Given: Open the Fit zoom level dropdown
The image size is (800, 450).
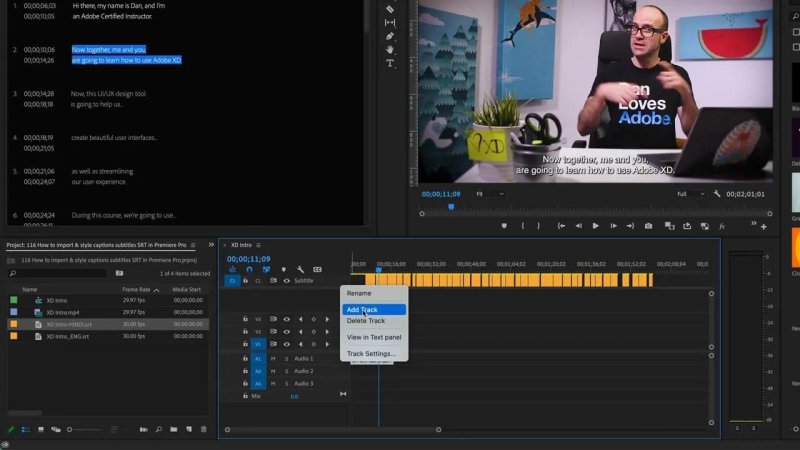Looking at the screenshot, I should pyautogui.click(x=489, y=194).
